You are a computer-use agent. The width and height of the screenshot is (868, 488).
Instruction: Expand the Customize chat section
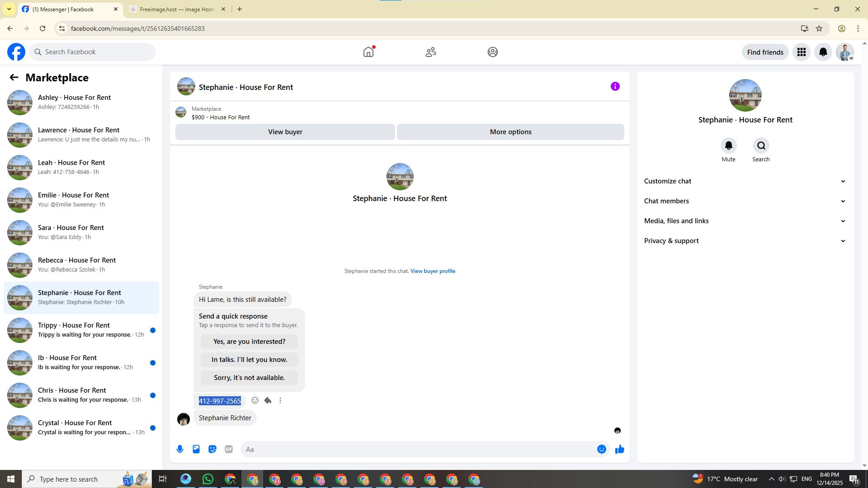pos(745,181)
